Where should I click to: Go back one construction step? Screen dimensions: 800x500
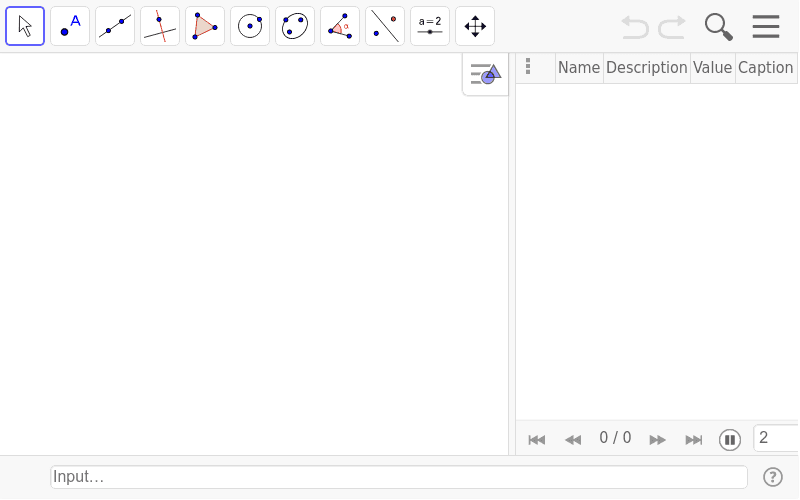(573, 439)
